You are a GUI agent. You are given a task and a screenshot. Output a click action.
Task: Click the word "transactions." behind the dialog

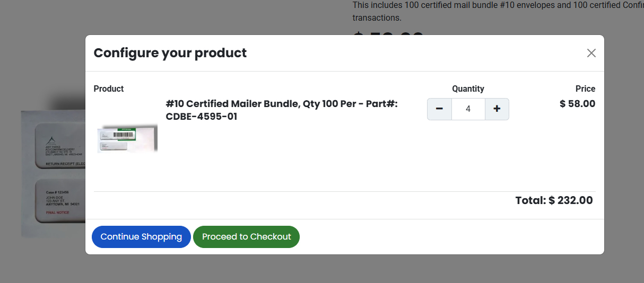pos(377,18)
